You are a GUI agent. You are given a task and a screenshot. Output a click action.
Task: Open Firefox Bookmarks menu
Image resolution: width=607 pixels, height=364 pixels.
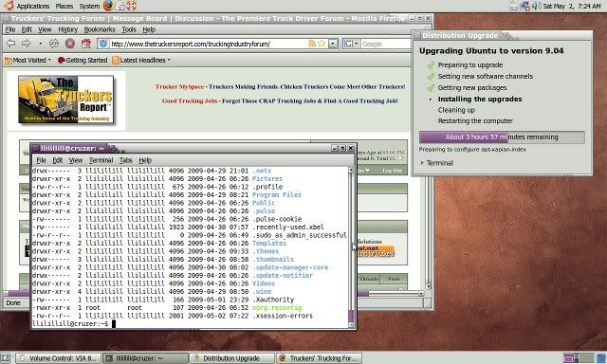[100, 29]
